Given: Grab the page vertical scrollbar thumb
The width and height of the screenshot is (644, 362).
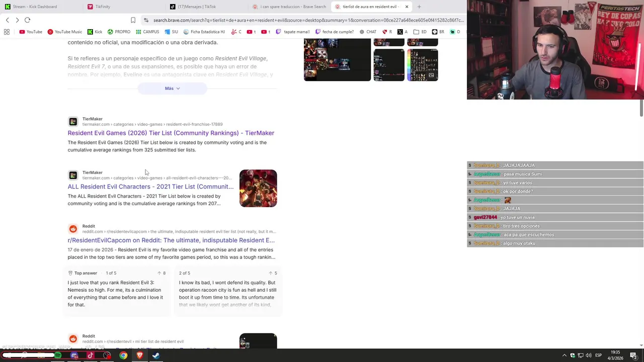Looking at the screenshot, I should (641, 108).
